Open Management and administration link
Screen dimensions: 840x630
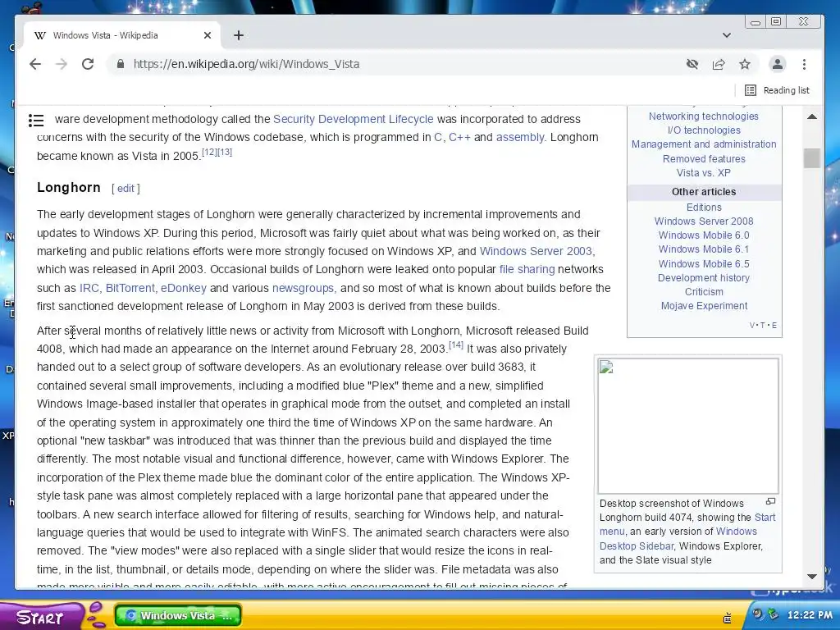pyautogui.click(x=703, y=144)
